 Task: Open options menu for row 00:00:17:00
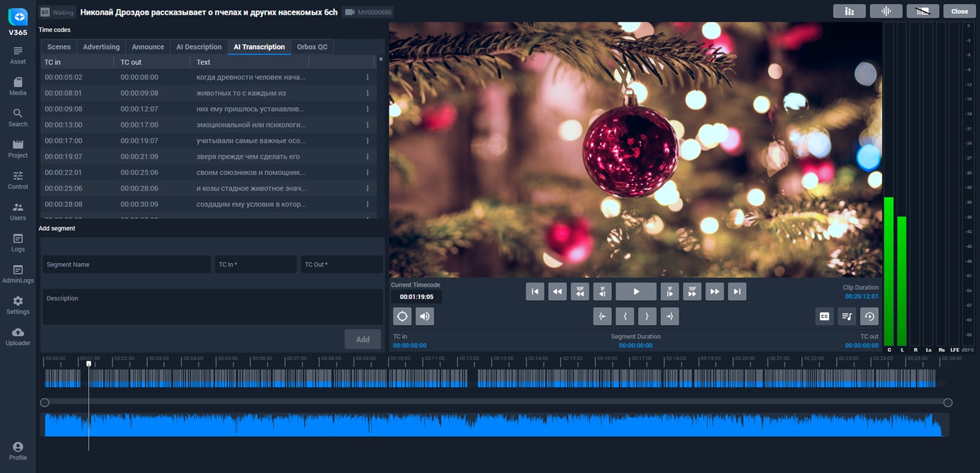click(x=367, y=141)
